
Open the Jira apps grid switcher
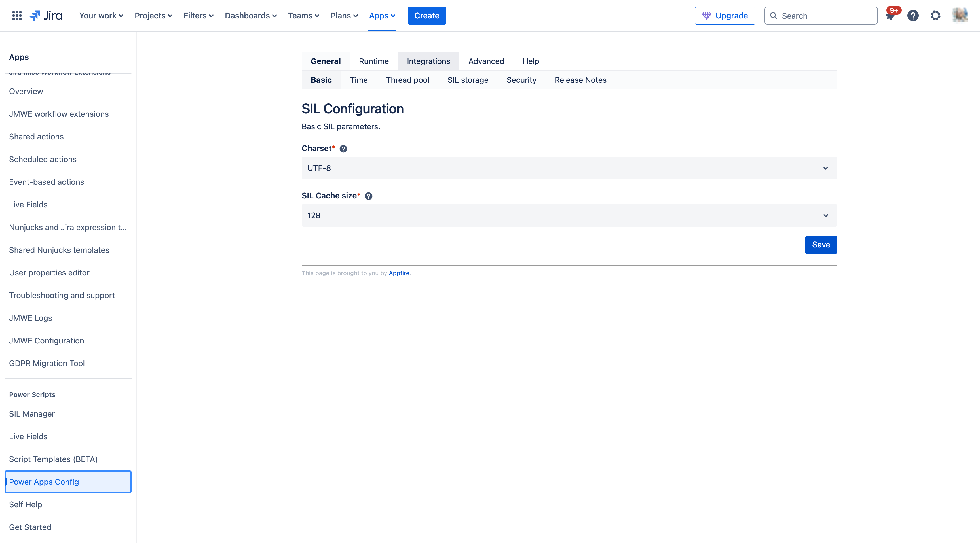tap(17, 15)
